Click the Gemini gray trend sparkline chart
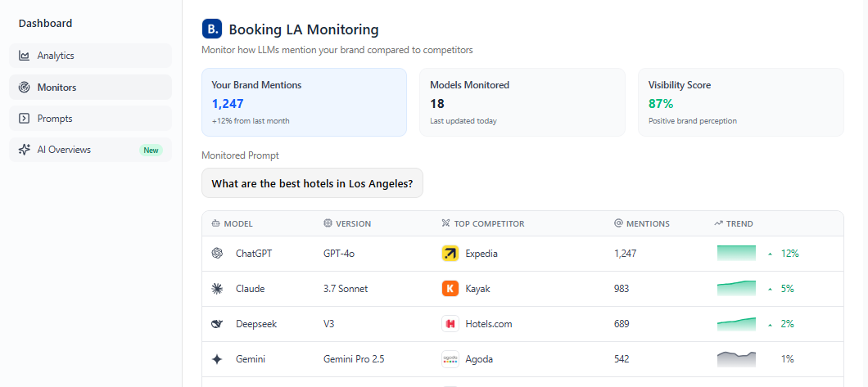868x387 pixels. tap(736, 359)
